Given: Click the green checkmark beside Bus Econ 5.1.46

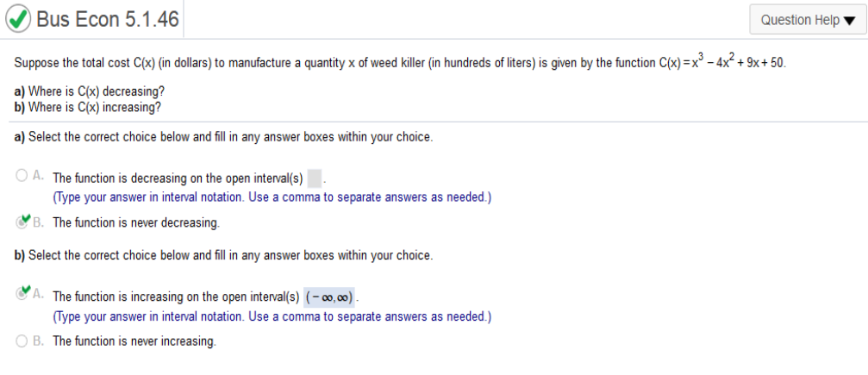Looking at the screenshot, I should pos(18,20).
